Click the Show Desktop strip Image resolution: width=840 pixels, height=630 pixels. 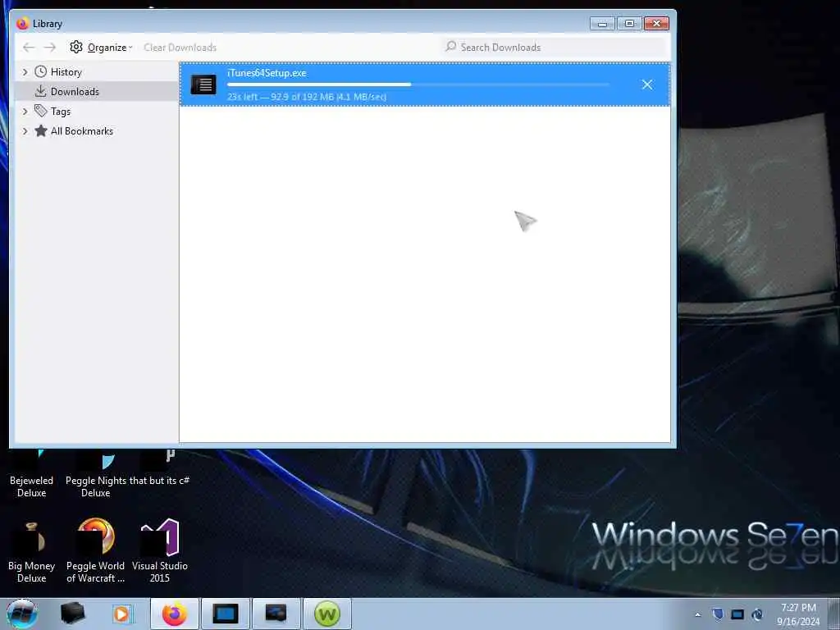tap(833, 614)
